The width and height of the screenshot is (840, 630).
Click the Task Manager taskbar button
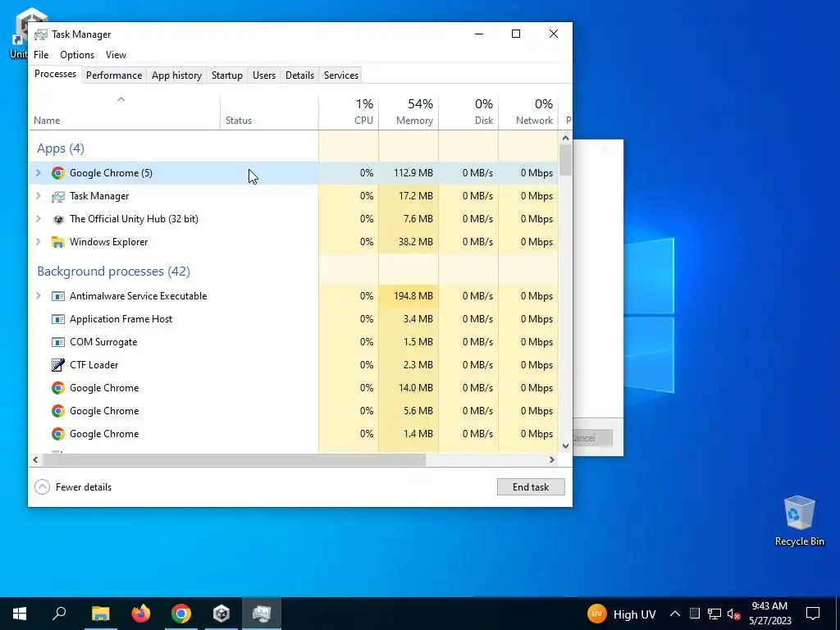tap(262, 614)
